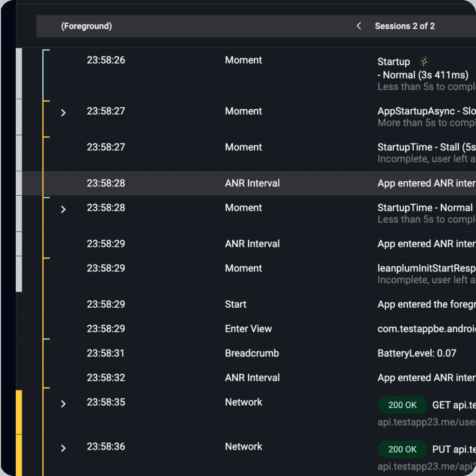
Task: Expand the Network GET request at 23:58:35
Action: (x=64, y=403)
